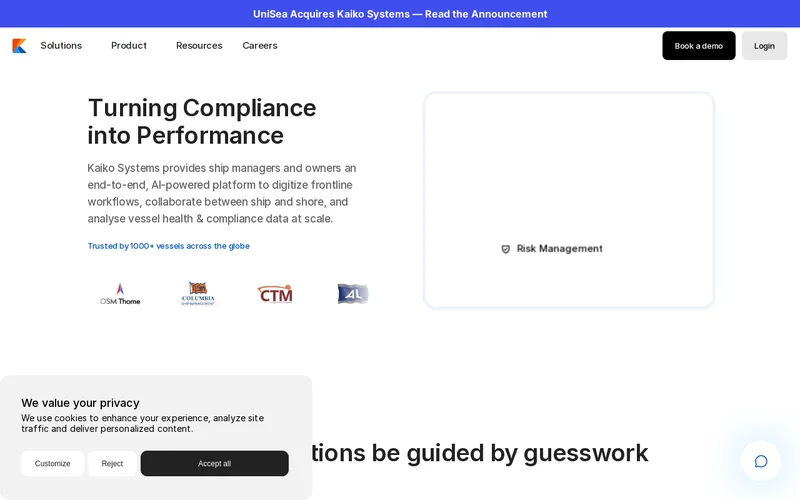Click the AL flag logo
Image resolution: width=800 pixels, height=500 pixels.
[x=353, y=294]
